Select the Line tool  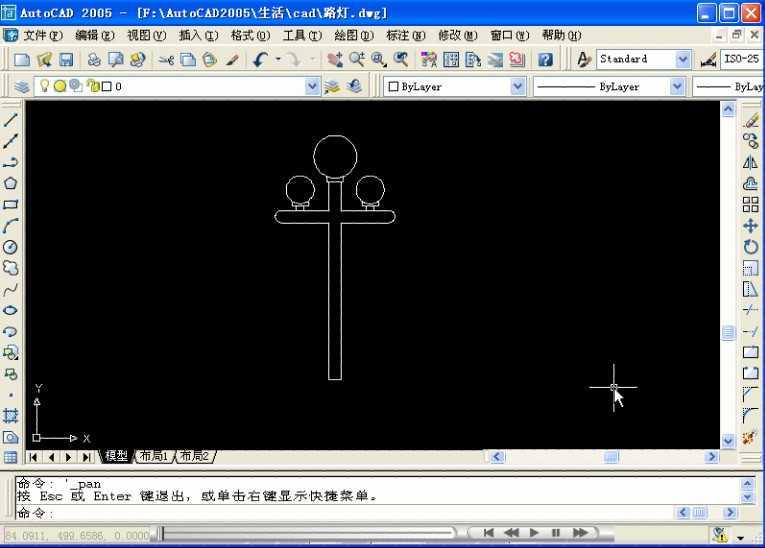10,120
